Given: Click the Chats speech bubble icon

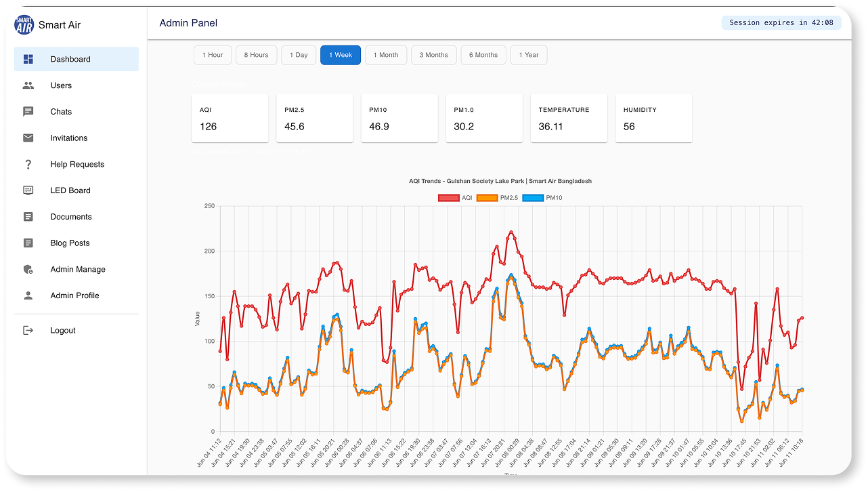Looking at the screenshot, I should tap(28, 112).
